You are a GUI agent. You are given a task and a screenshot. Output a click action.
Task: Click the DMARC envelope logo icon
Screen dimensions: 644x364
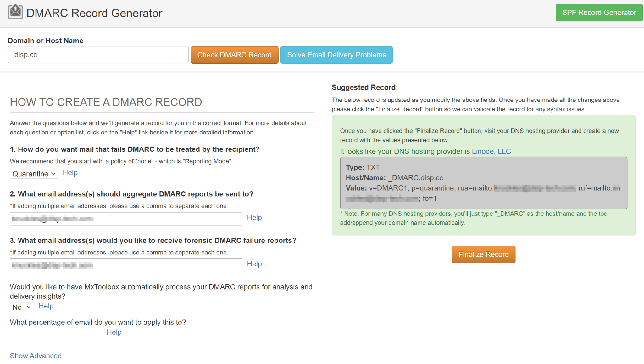coord(15,12)
